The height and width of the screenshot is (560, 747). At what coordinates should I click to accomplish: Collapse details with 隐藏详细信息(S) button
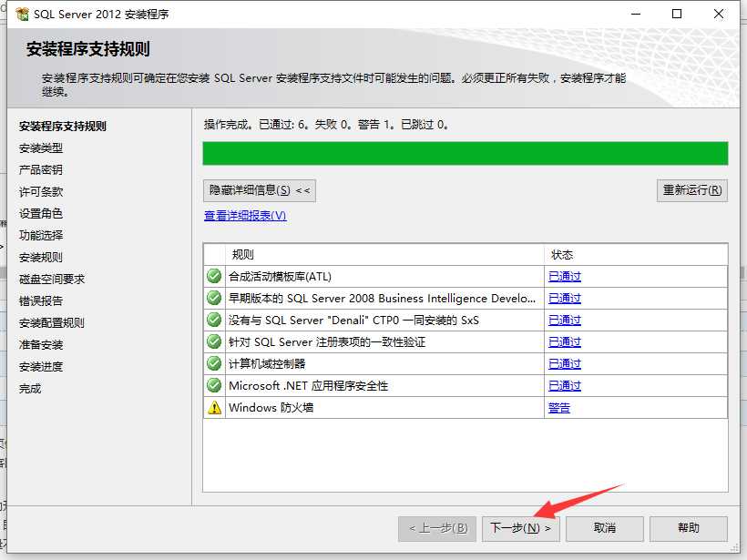click(x=259, y=190)
